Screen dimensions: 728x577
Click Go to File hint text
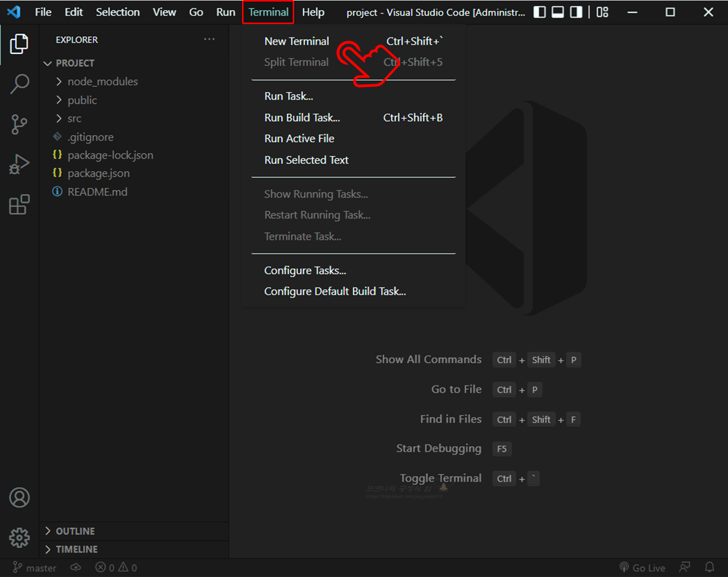[x=456, y=389]
